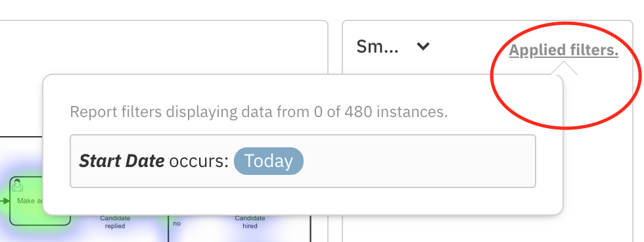Select the no sequence flow label
Viewport: 644px width, 242px height.
point(177,224)
